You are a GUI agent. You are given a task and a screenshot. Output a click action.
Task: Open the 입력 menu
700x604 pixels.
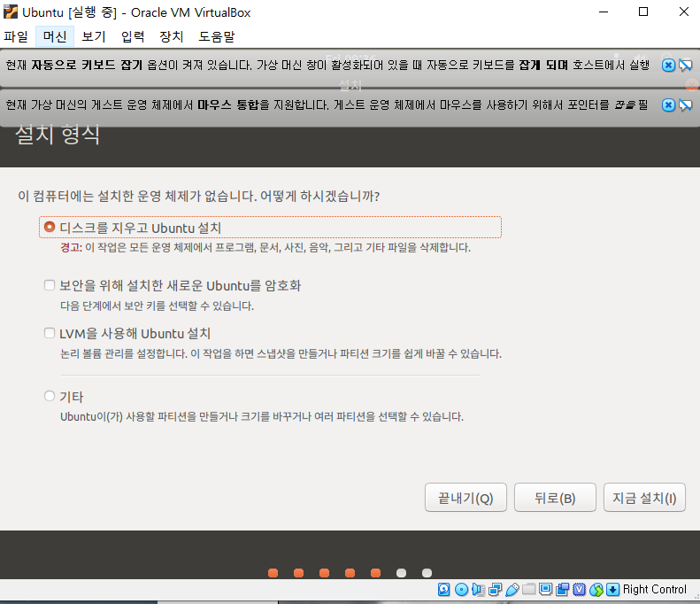(133, 36)
